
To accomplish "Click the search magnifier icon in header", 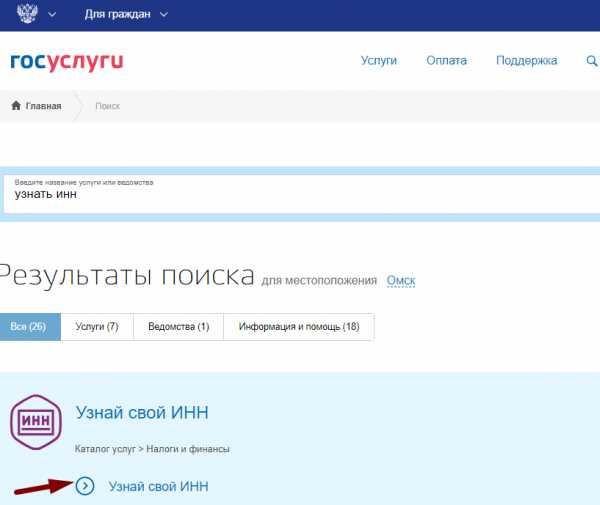I will point(592,60).
